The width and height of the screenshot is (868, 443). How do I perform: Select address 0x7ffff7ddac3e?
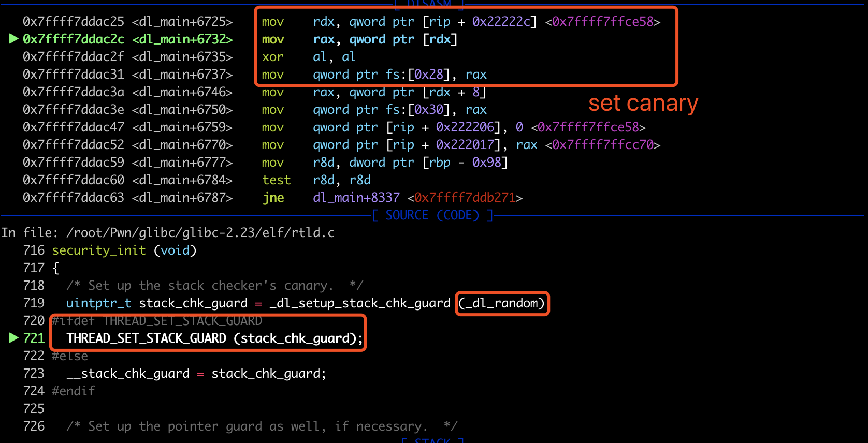click(74, 110)
